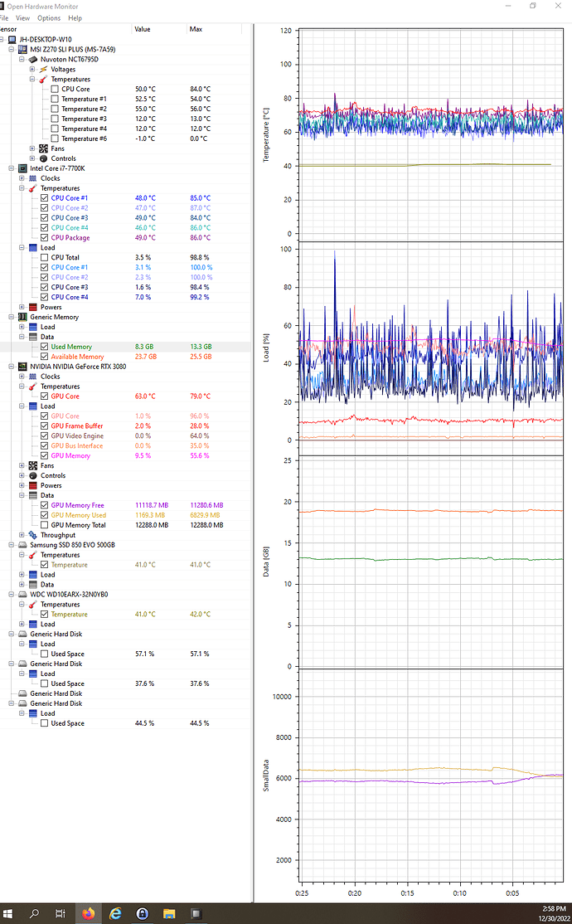Open Firefox from the taskbar

coord(89,913)
